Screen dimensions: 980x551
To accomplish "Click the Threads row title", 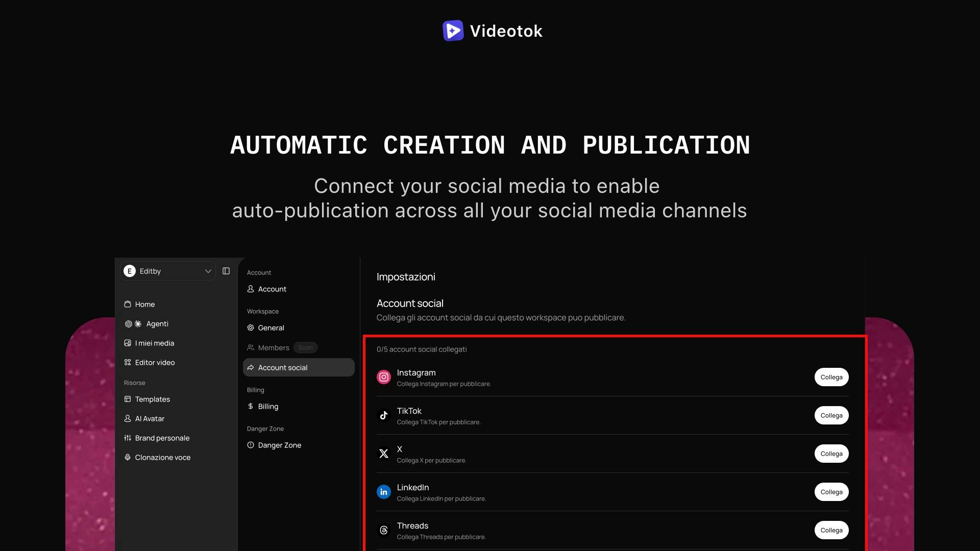I will pos(412,525).
